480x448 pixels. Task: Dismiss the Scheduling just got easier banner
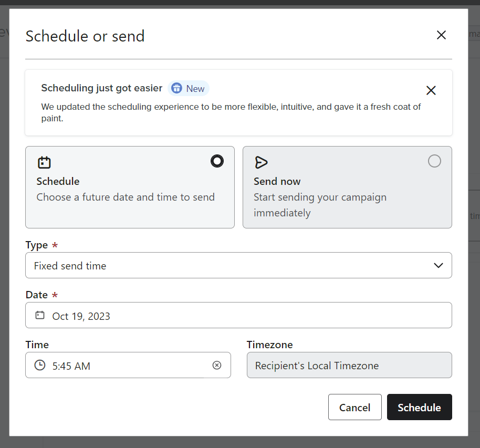pyautogui.click(x=431, y=90)
